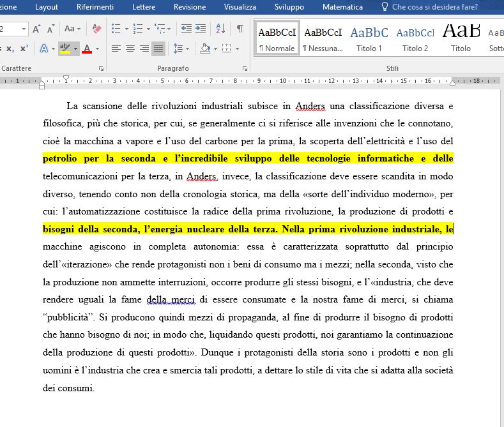Image resolution: width=504 pixels, height=427 pixels.
Task: Open the Matematica tab
Action: point(342,7)
